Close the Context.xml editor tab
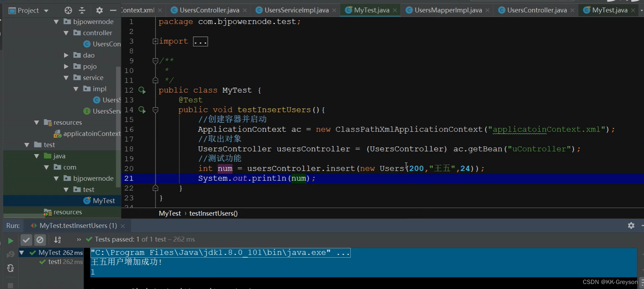 [x=160, y=10]
